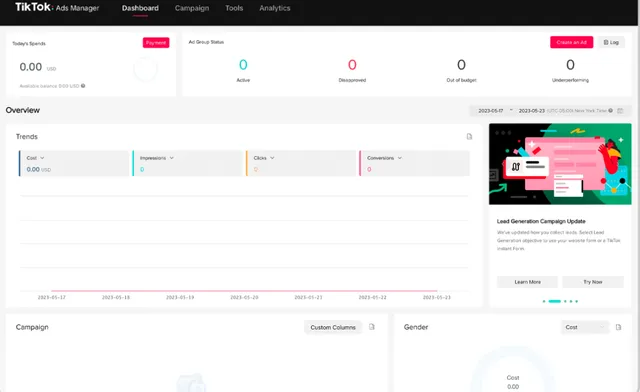Image resolution: width=640 pixels, height=392 pixels.
Task: Click the Lead Generation banner image
Action: pyautogui.click(x=560, y=164)
